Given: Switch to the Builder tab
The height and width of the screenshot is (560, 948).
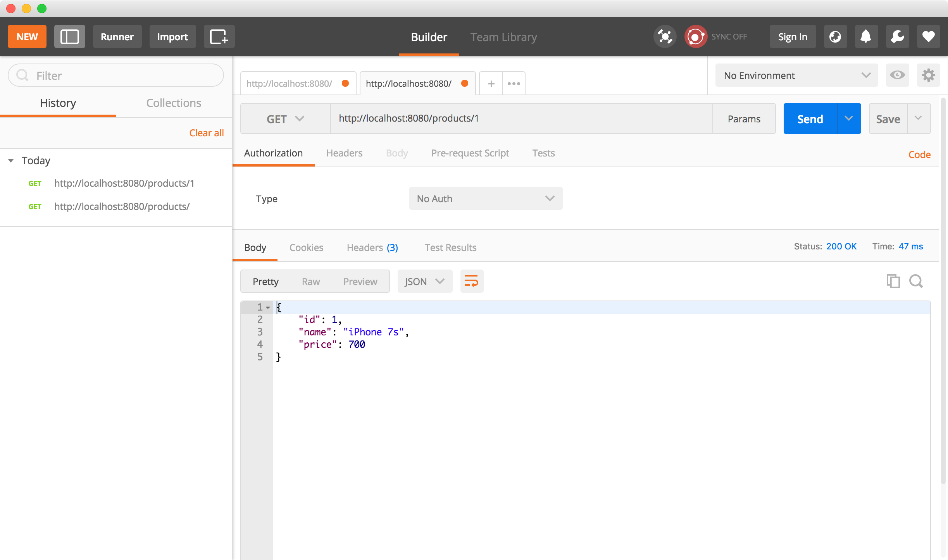Looking at the screenshot, I should point(429,37).
